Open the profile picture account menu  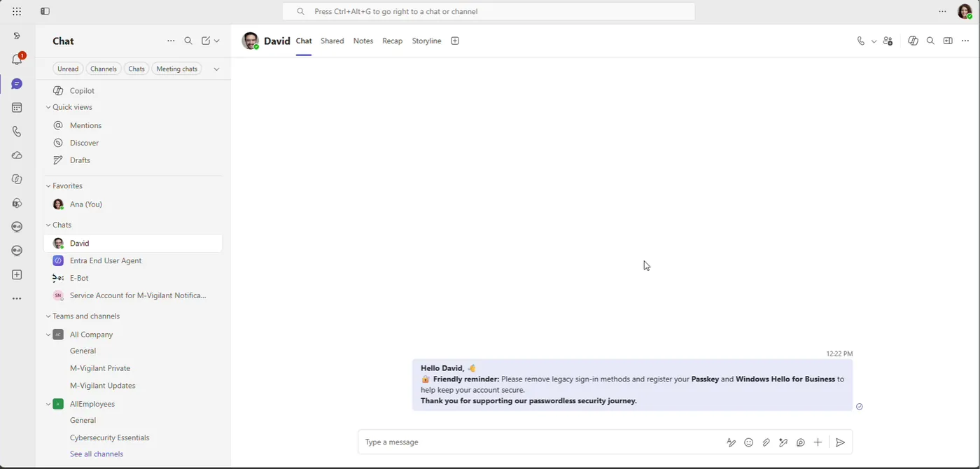[965, 11]
